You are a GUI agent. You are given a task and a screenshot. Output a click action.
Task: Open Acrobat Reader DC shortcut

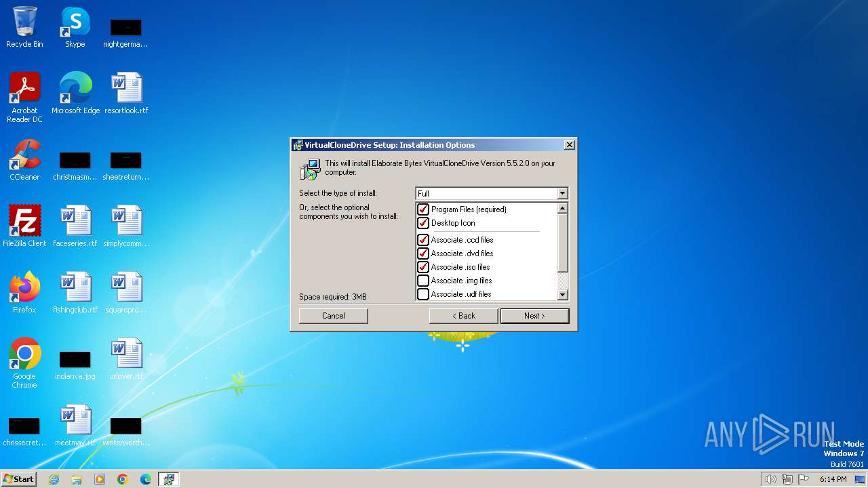24,98
